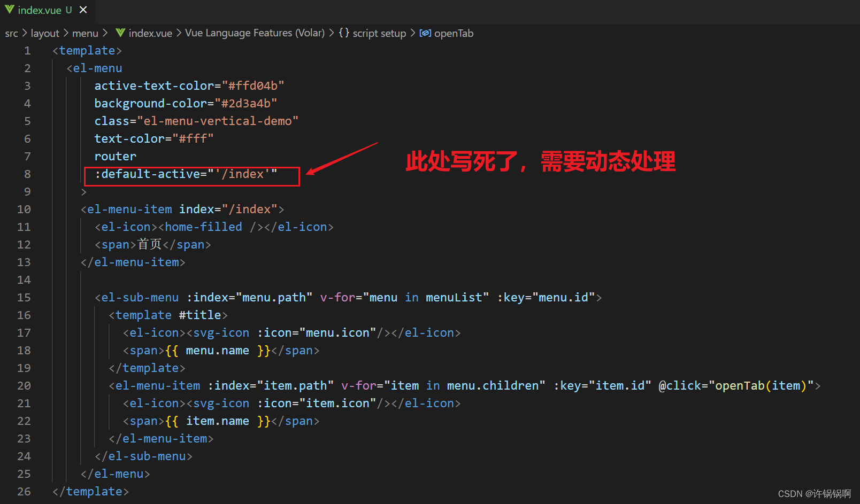Click the "#ffd04b" color value
This screenshot has height=504, width=860.
click(x=253, y=86)
